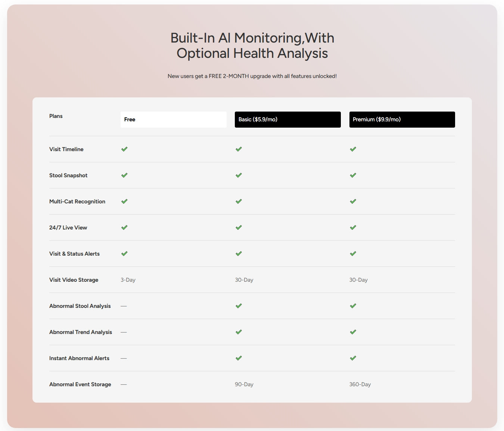Image resolution: width=504 pixels, height=431 pixels.
Task: Click Abnormal Trend Analysis checkmark under Basic
Action: pos(239,332)
